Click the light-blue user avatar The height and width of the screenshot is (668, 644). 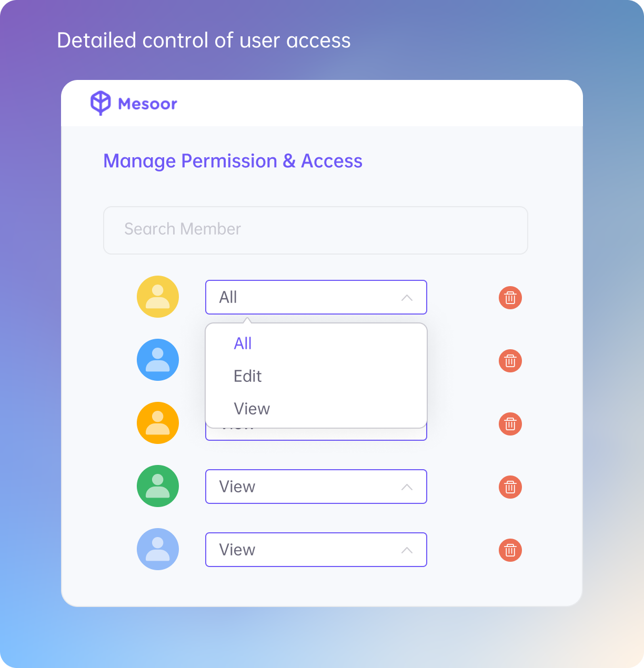pos(158,549)
